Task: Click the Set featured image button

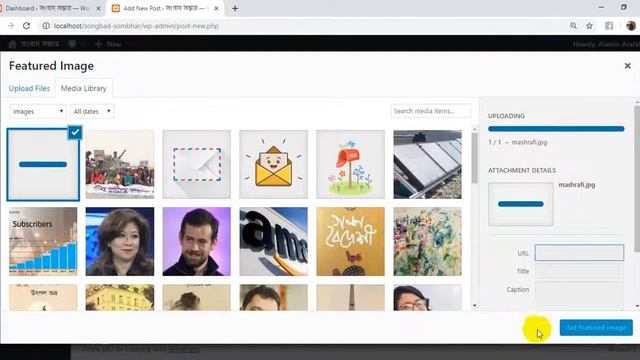Action: pyautogui.click(x=596, y=328)
